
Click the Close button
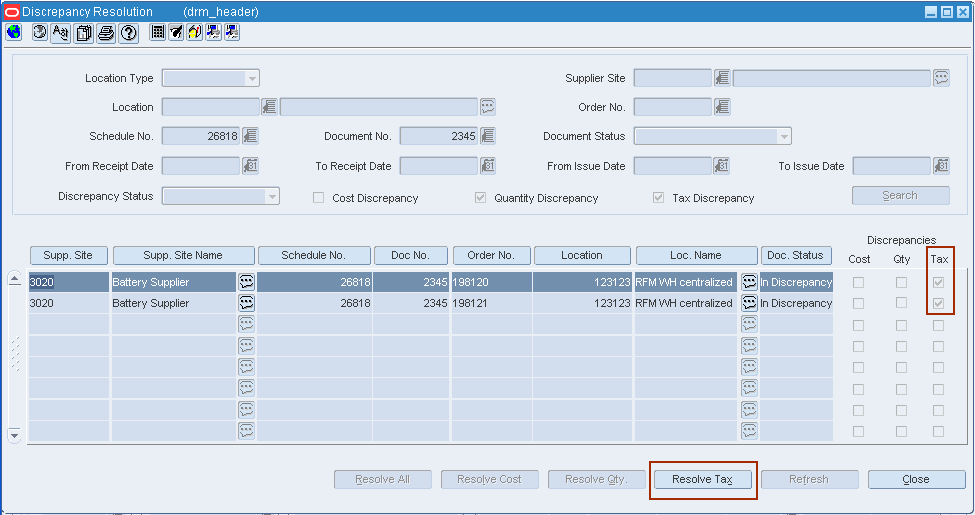(x=917, y=480)
